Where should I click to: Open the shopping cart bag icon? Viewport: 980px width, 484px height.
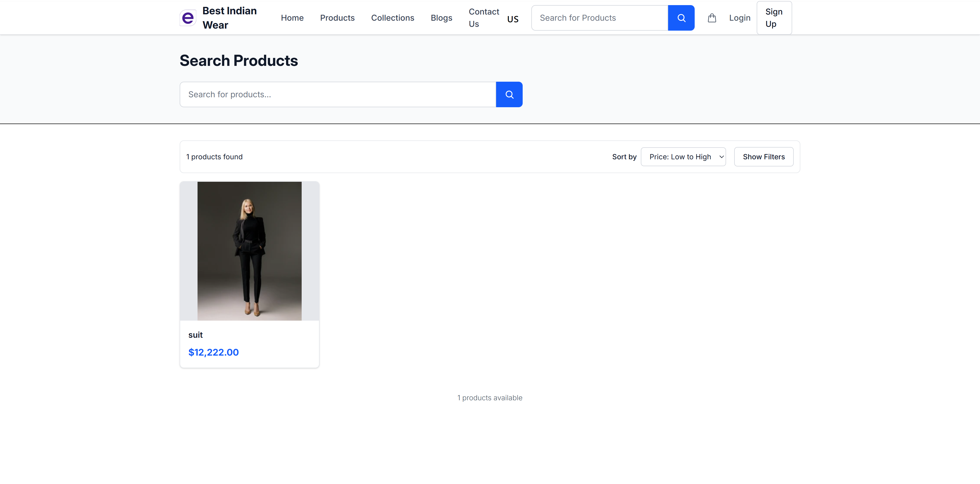(x=712, y=18)
